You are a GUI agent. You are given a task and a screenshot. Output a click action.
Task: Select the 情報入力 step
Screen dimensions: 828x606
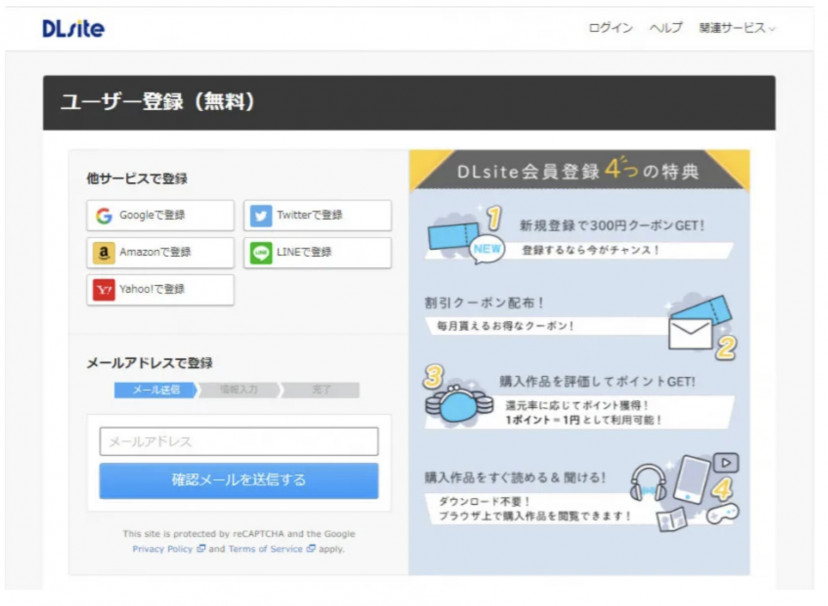pos(239,390)
